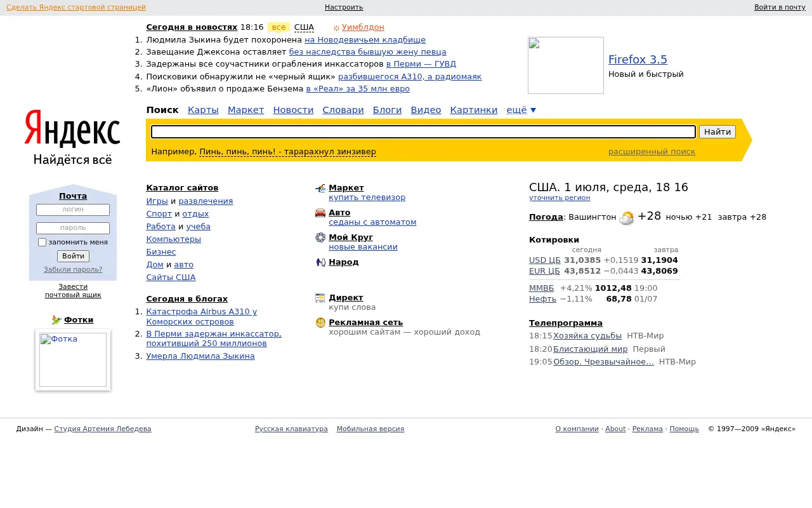The image size is (812, 508).
Task: Select the все news filter
Action: click(x=278, y=27)
